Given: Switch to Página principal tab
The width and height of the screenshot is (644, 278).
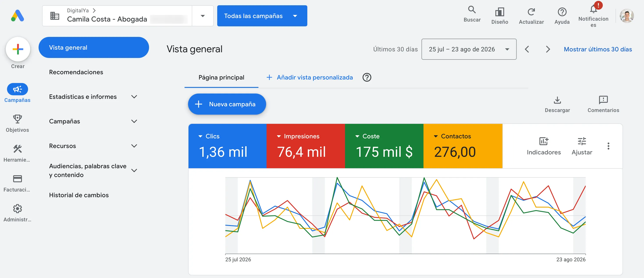Looking at the screenshot, I should click(x=221, y=77).
